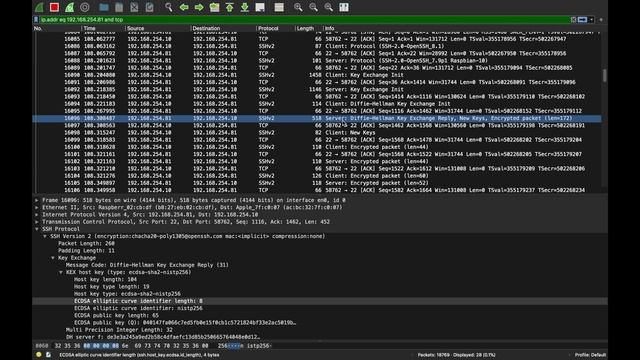The height and width of the screenshot is (360, 640).
Task: Sort packets by the Length column
Action: tap(309, 29)
